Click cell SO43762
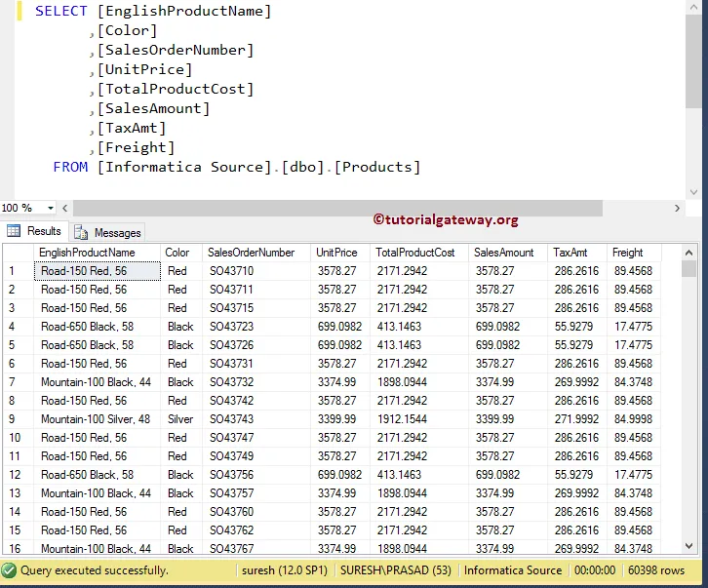The image size is (708, 588). click(x=256, y=530)
